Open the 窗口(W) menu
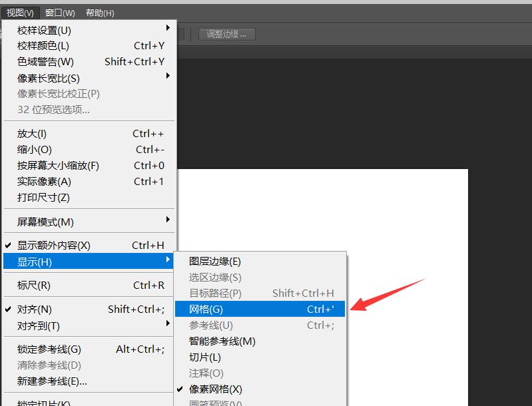Image resolution: width=532 pixels, height=406 pixels. [x=60, y=13]
